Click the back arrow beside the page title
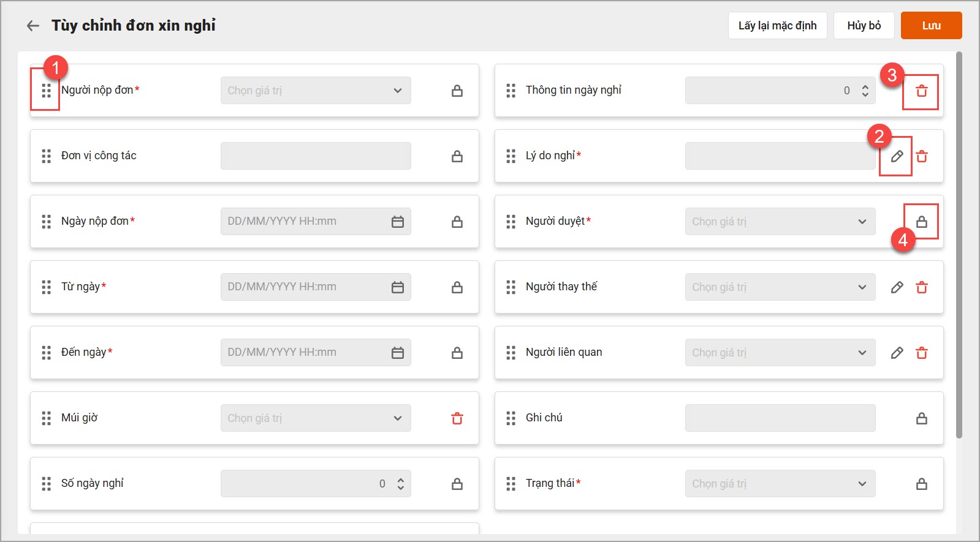 (x=33, y=26)
